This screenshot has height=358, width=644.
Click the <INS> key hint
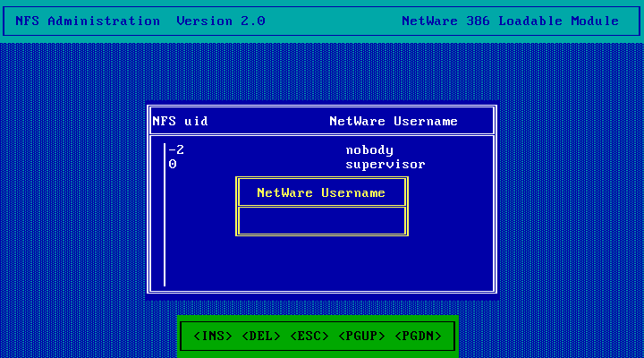[213, 336]
